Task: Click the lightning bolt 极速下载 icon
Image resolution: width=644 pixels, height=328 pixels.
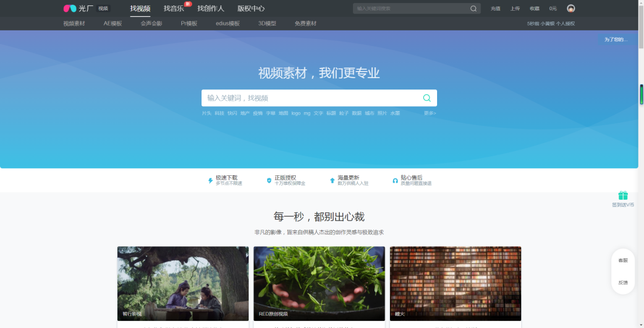Action: 210,181
